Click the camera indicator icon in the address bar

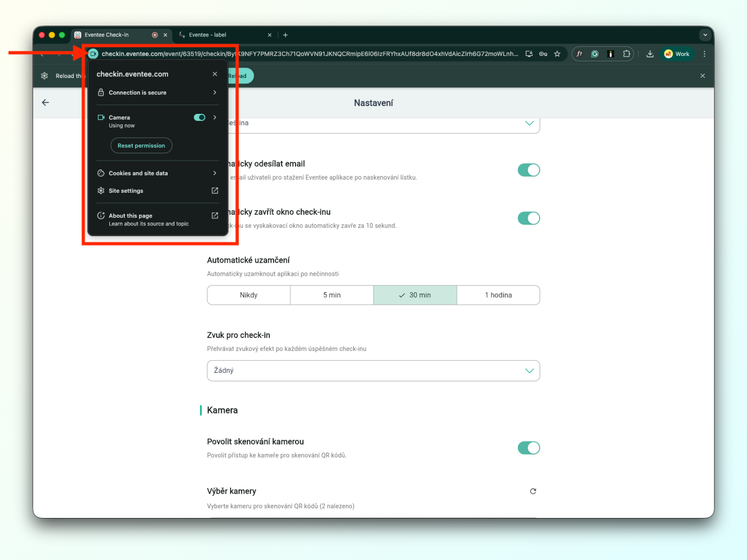93,54
